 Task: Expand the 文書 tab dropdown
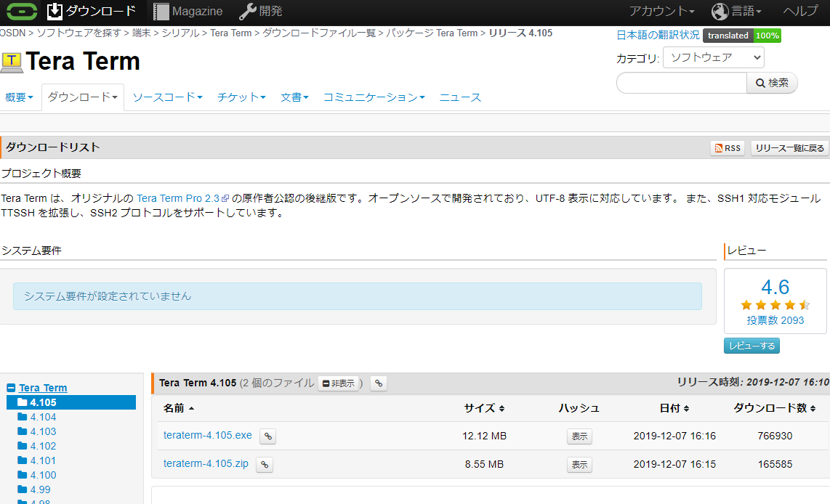point(294,97)
